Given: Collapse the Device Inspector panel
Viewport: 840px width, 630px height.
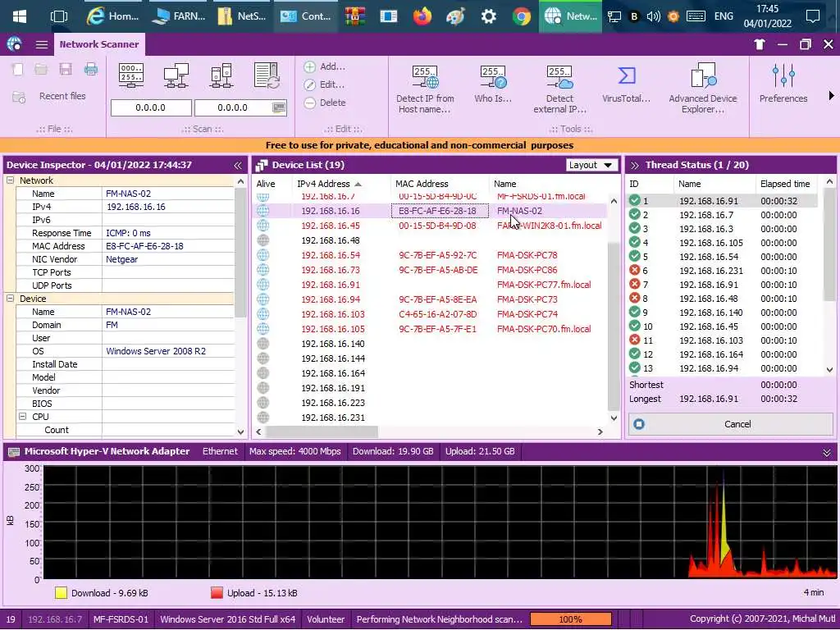Looking at the screenshot, I should tap(238, 166).
